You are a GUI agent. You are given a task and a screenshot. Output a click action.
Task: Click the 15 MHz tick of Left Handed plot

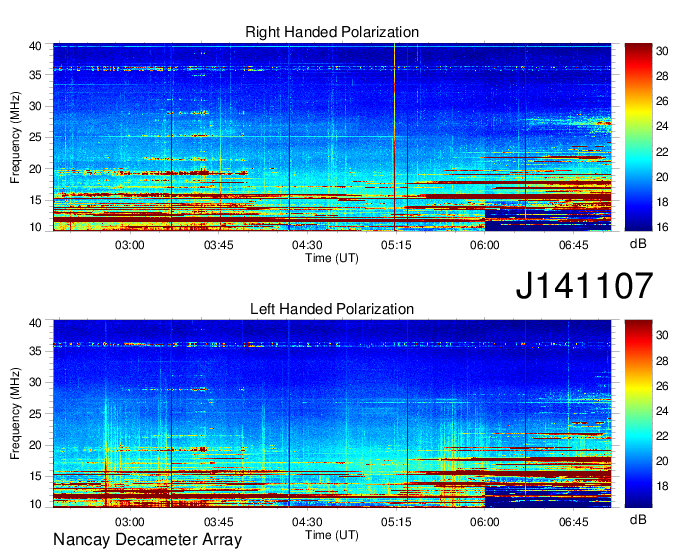[x=35, y=477]
